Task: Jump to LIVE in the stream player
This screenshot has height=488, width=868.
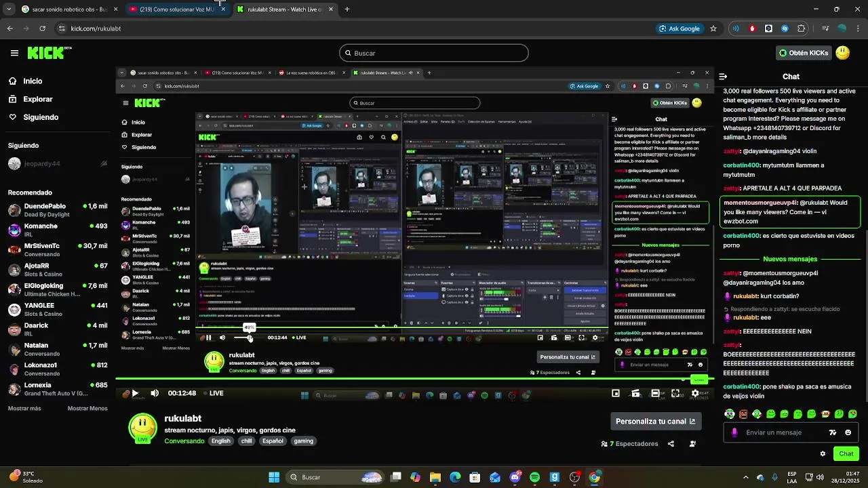Action: click(212, 393)
